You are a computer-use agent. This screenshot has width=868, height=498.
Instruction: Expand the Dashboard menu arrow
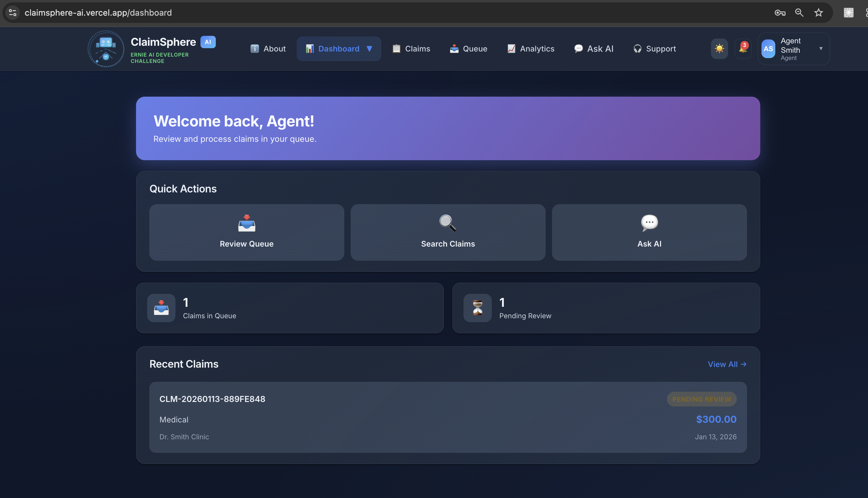[369, 49]
